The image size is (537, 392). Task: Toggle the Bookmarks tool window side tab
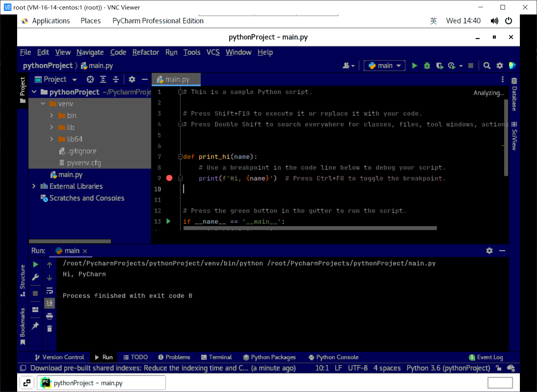23,327
